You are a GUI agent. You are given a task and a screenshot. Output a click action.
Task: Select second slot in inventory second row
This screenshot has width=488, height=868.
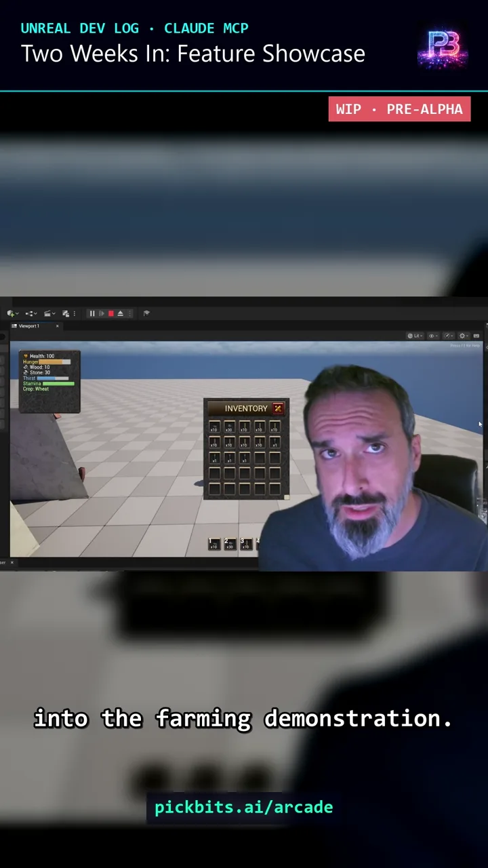pos(229,442)
